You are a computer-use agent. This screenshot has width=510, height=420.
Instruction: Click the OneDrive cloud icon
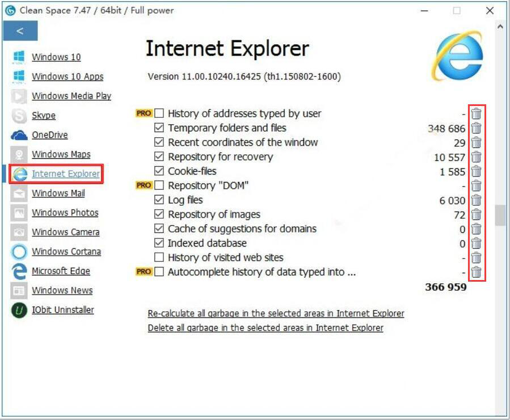[19, 135]
